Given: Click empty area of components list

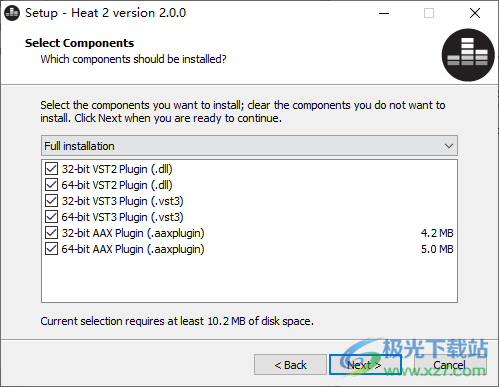Looking at the screenshot, I should pos(249,279).
